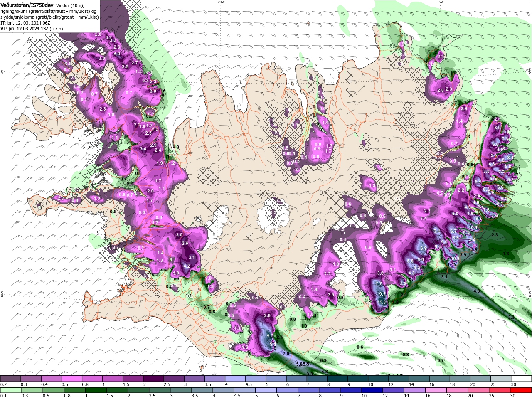Click the 0.2 label in the upper legend row

tap(3, 384)
